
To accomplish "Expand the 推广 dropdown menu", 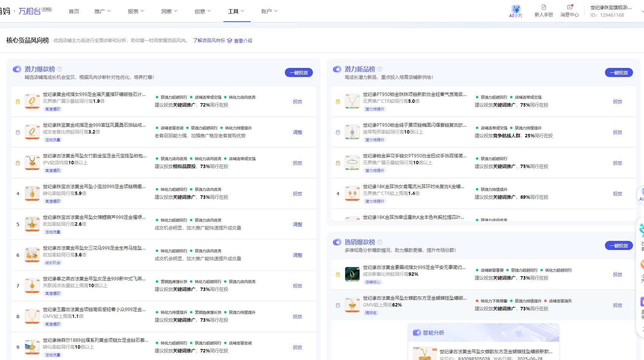I will [102, 11].
